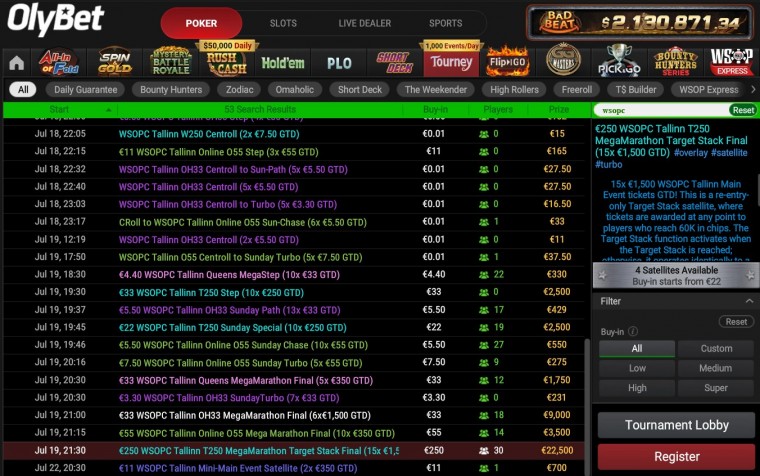Reset the Buy-in filter
The width and height of the screenshot is (760, 476).
(736, 321)
